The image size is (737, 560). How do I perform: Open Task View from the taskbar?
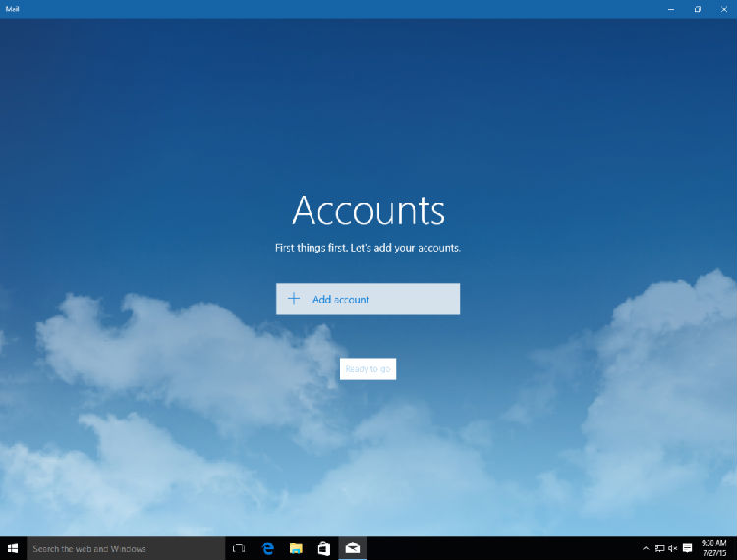point(238,548)
